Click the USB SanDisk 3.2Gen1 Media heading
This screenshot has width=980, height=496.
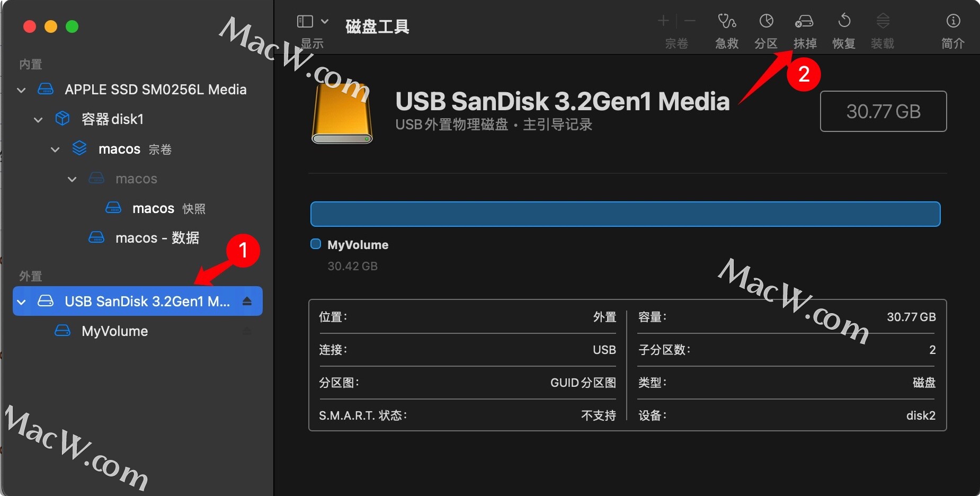563,101
